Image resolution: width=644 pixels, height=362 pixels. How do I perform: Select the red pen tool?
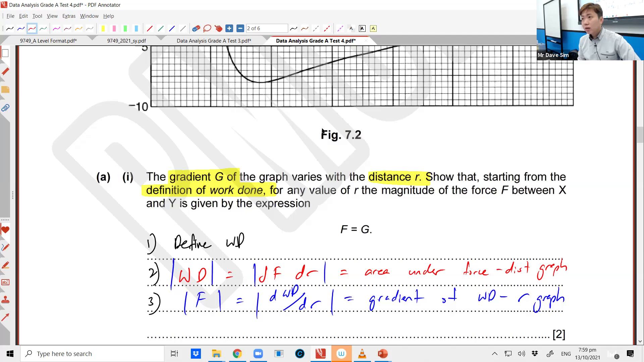(32, 28)
